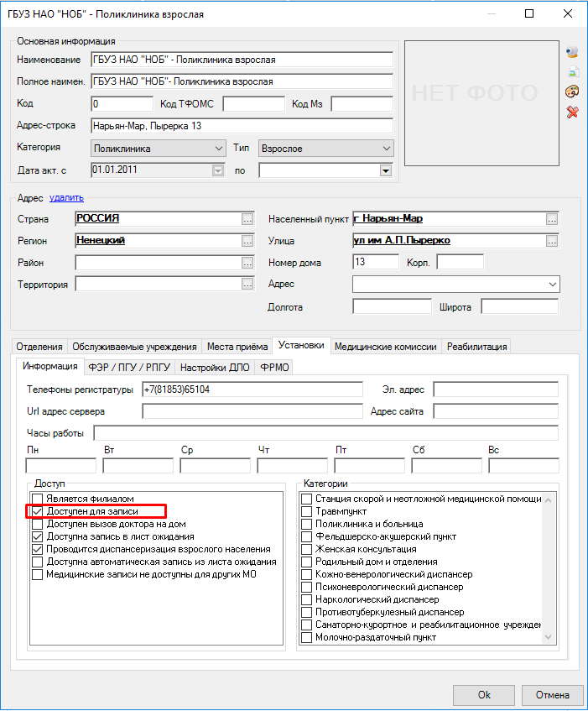Enable Доступна автоматическая запись из листа ожидания
The height and width of the screenshot is (711, 588).
pos(38,562)
